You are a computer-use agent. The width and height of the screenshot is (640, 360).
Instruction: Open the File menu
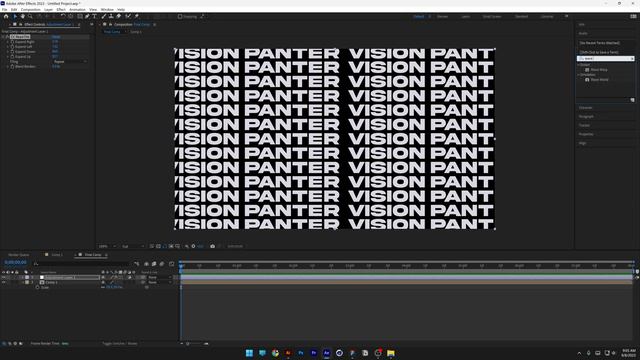click(x=4, y=9)
